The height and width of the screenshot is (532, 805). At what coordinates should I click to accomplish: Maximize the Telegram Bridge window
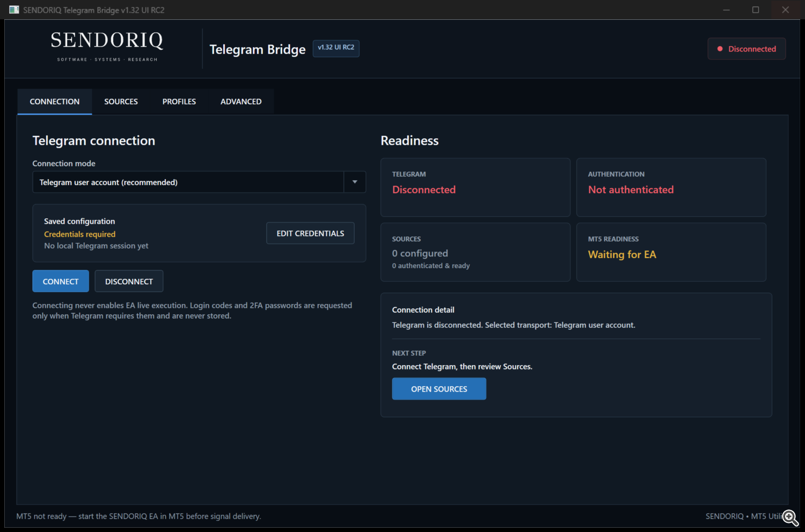pyautogui.click(x=756, y=10)
